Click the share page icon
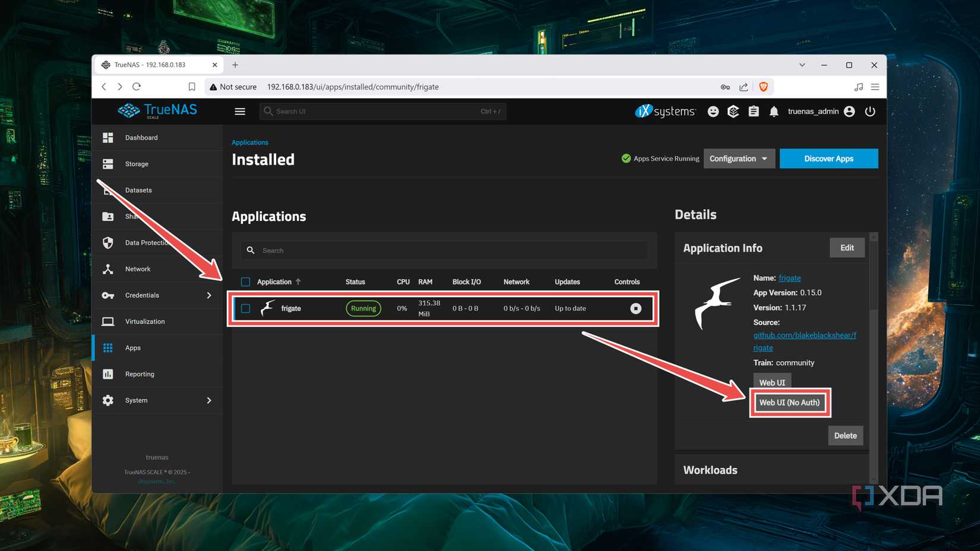The width and height of the screenshot is (980, 551). (744, 87)
